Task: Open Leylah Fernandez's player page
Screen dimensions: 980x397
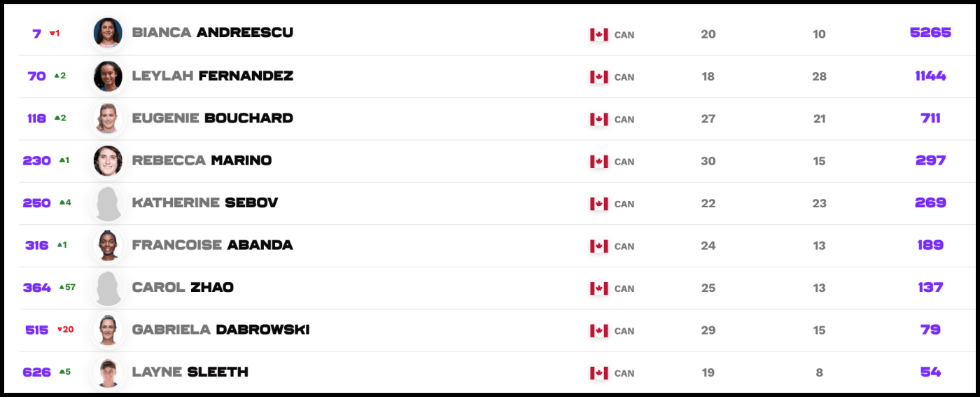Action: coord(212,76)
